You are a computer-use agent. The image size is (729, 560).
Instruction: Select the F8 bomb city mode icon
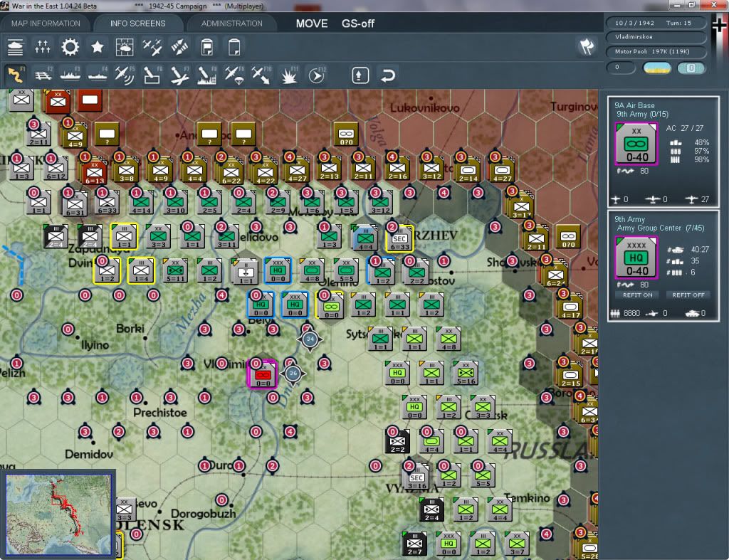[207, 75]
